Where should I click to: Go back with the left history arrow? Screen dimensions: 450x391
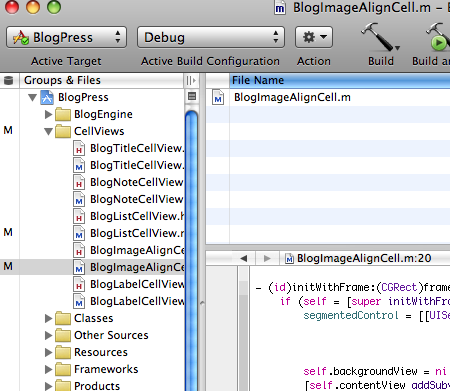tap(244, 258)
